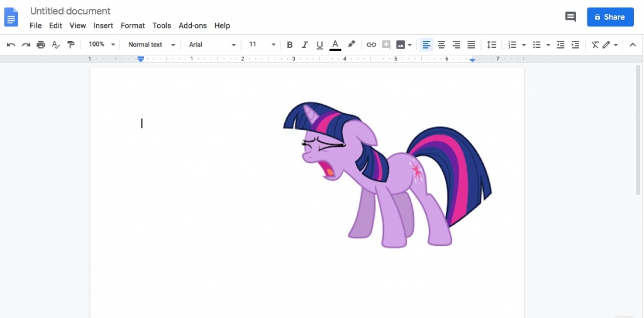Run the spell check icon
This screenshot has width=644, height=318.
[x=56, y=45]
